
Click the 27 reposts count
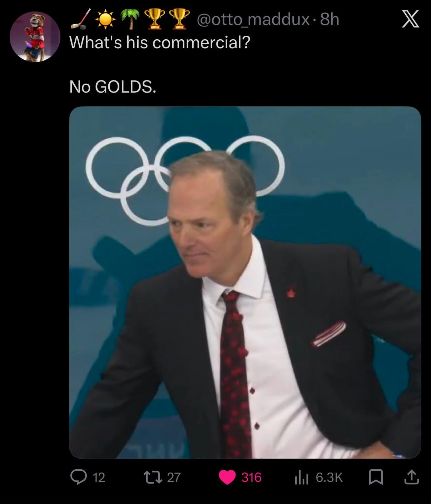point(174,478)
